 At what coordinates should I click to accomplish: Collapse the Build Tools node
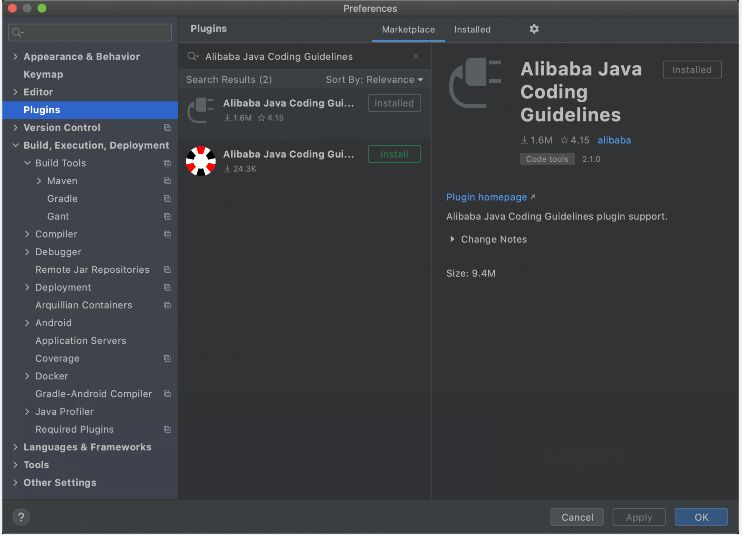(x=27, y=163)
